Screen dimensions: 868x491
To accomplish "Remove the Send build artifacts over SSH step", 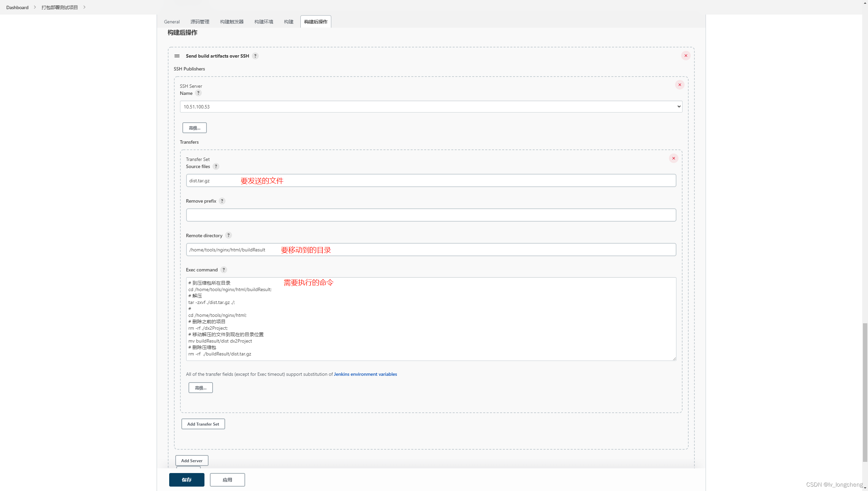I will coord(686,56).
